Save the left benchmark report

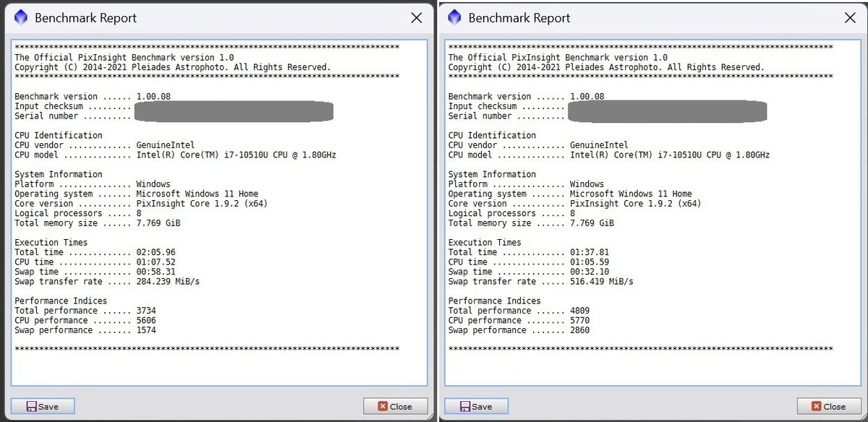pyautogui.click(x=43, y=406)
